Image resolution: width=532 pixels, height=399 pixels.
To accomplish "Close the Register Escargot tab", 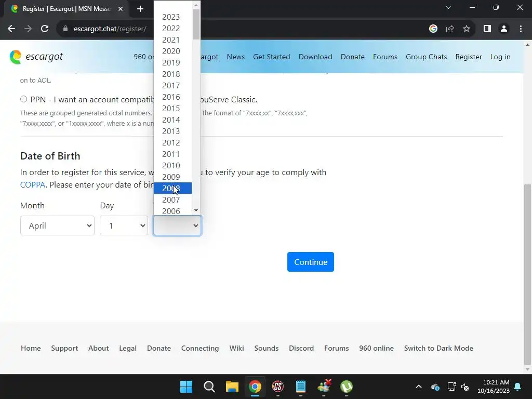I will tap(121, 9).
